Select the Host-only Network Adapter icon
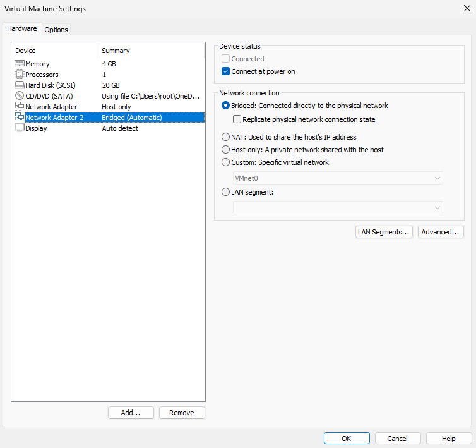476x448 pixels. click(x=19, y=107)
